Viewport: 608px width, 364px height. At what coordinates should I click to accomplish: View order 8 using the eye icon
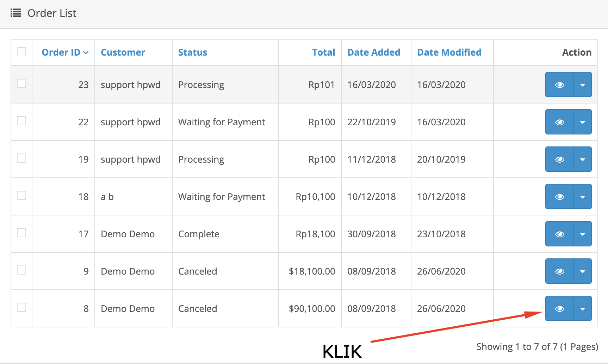click(x=559, y=309)
